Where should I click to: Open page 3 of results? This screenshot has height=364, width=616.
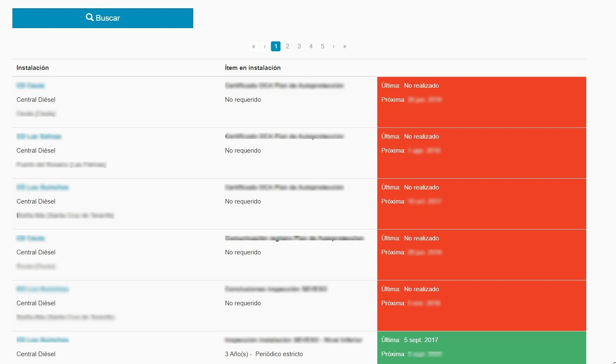(x=299, y=46)
